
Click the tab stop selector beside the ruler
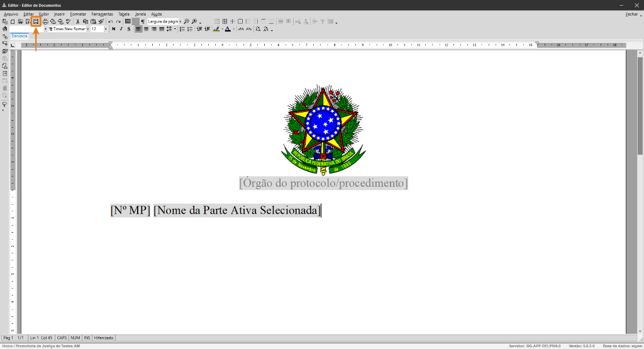click(13, 45)
